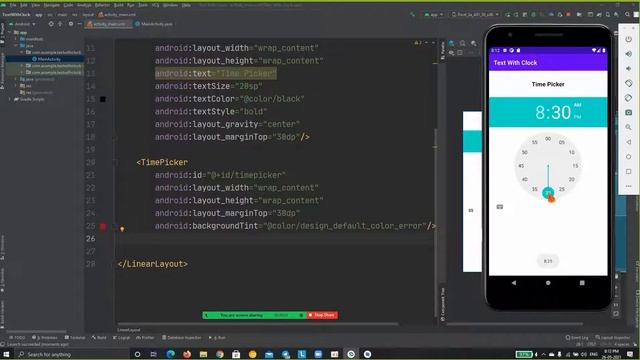Image resolution: width=640 pixels, height=360 pixels.
Task: Open Chrome from taskbar
Action: [220, 354]
